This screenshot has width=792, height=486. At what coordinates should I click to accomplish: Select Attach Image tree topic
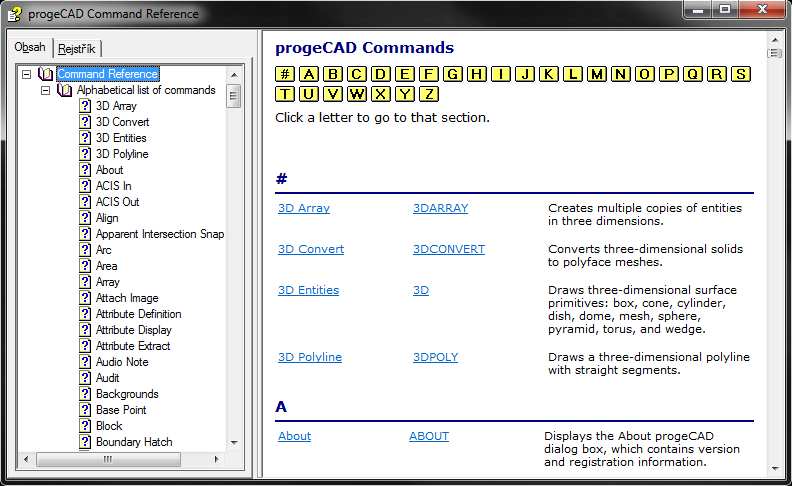click(127, 298)
